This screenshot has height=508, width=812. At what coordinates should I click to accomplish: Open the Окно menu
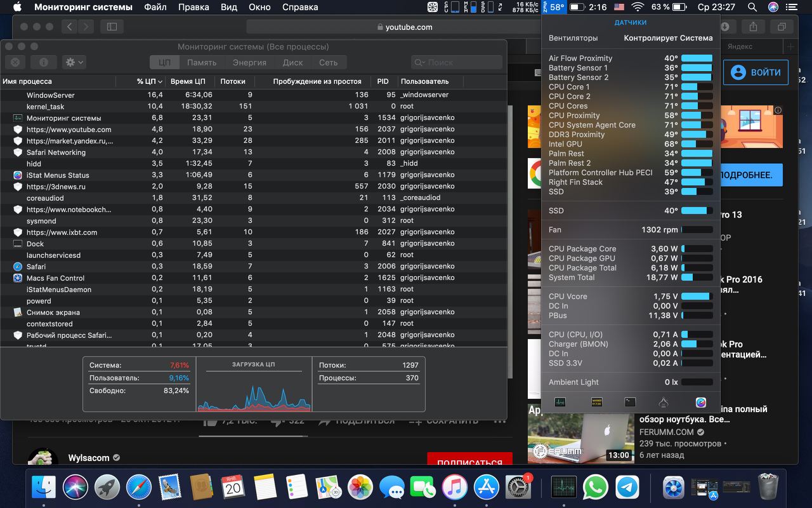[259, 8]
